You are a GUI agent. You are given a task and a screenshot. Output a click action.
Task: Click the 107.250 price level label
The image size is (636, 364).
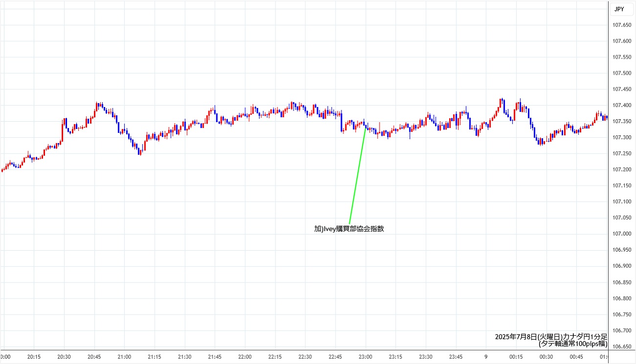click(x=622, y=153)
